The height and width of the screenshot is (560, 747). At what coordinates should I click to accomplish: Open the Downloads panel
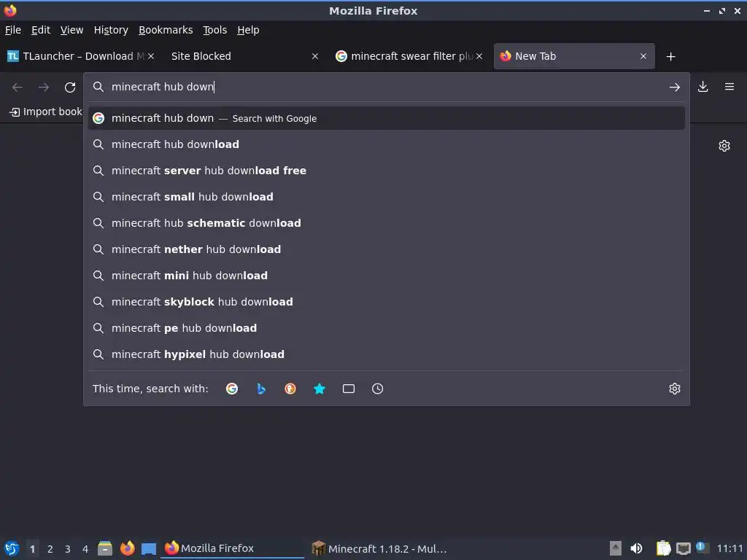point(703,87)
